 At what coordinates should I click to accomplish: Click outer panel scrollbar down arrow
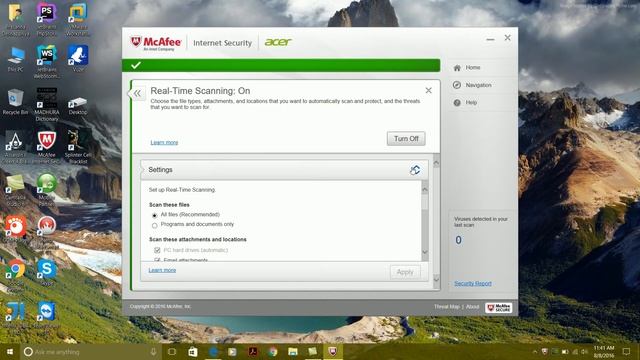pos(436,280)
